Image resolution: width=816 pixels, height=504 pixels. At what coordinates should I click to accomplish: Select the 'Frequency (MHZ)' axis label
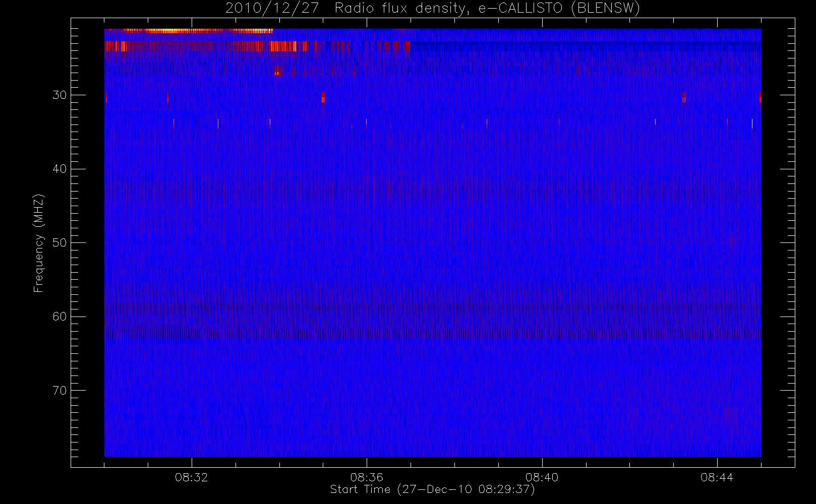(38, 243)
